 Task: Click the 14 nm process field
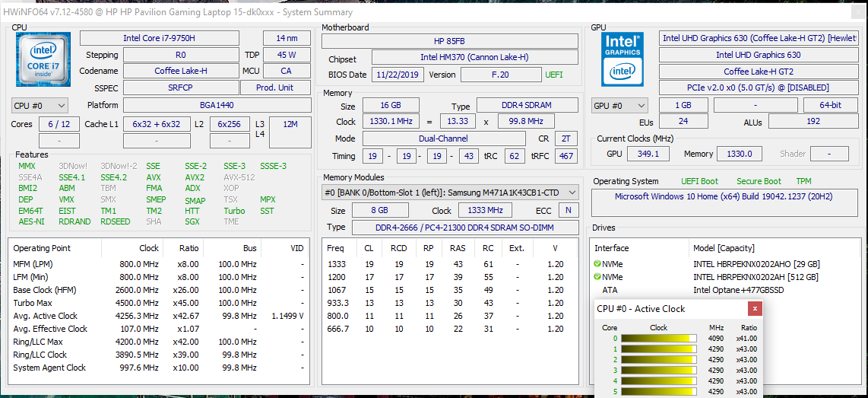[287, 38]
